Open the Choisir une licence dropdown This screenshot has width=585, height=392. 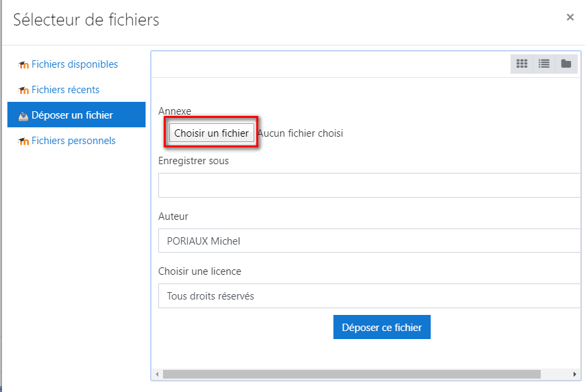(x=370, y=296)
